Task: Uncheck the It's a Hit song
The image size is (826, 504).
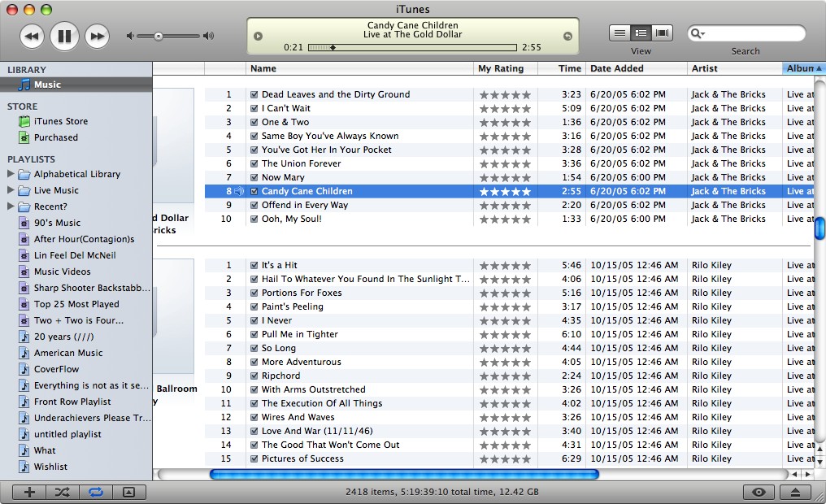Action: point(254,266)
